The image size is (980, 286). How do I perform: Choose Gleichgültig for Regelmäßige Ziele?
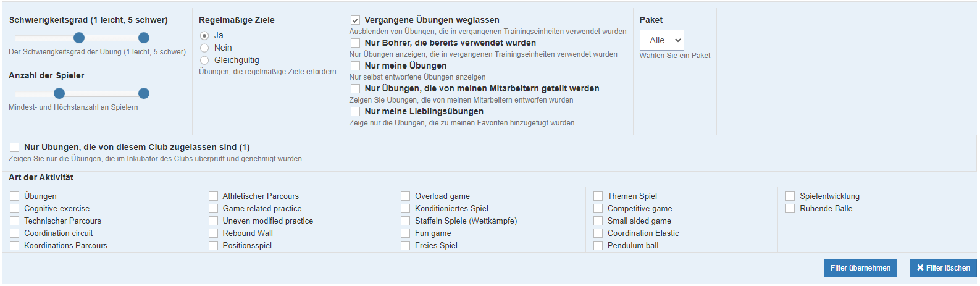204,61
